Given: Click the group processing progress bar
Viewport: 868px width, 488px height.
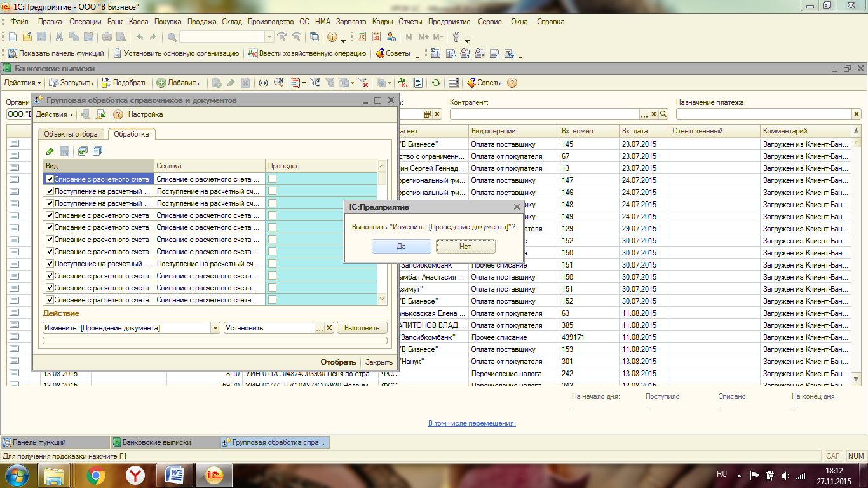Looking at the screenshot, I should [x=215, y=341].
